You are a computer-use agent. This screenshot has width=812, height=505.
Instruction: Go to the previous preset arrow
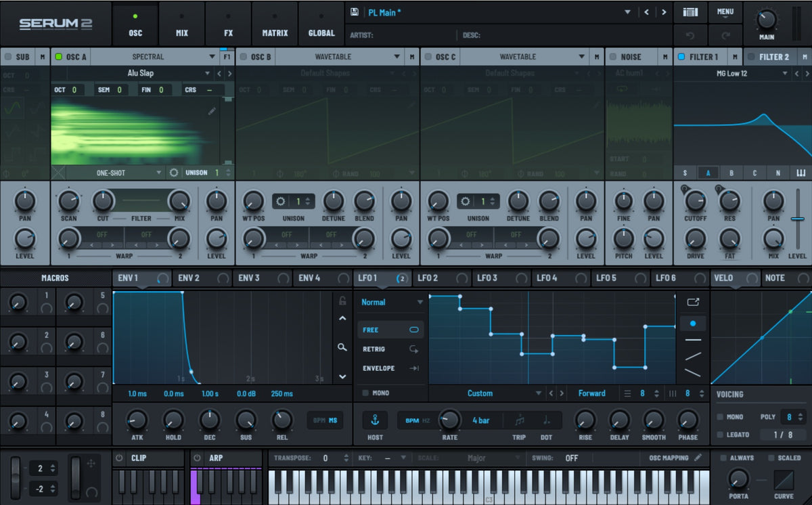click(x=647, y=12)
